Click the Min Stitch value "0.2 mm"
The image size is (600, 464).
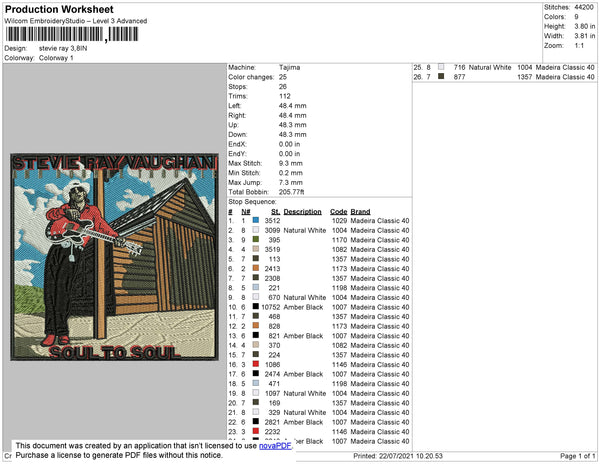(290, 173)
